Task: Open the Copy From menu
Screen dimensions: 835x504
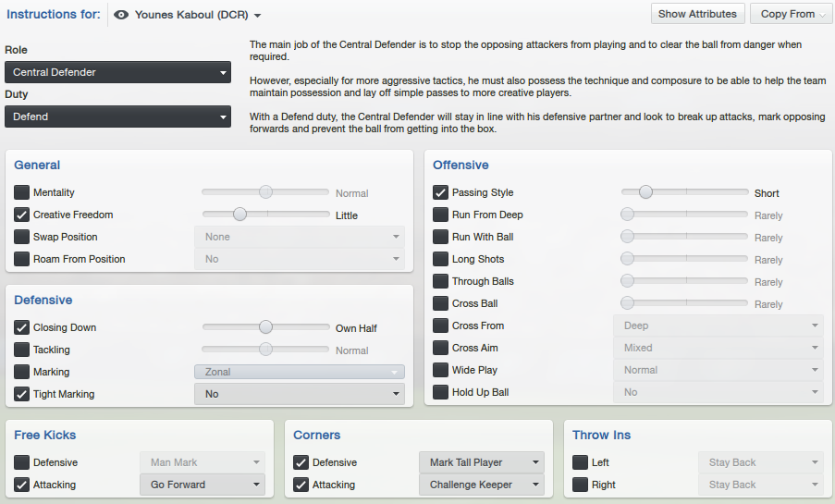Action: pos(792,14)
